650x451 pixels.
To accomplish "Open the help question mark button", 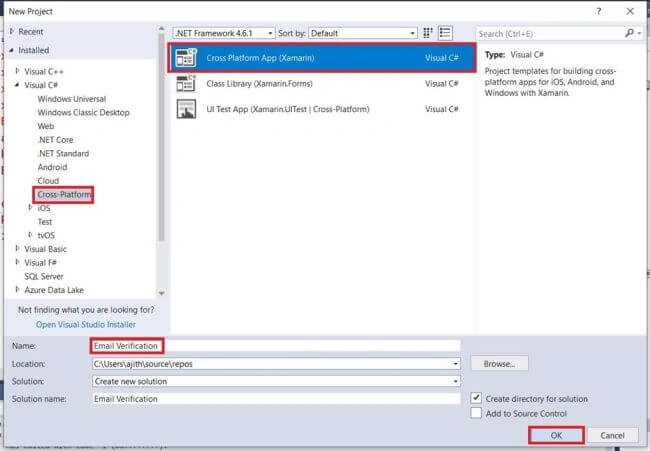I will click(599, 11).
